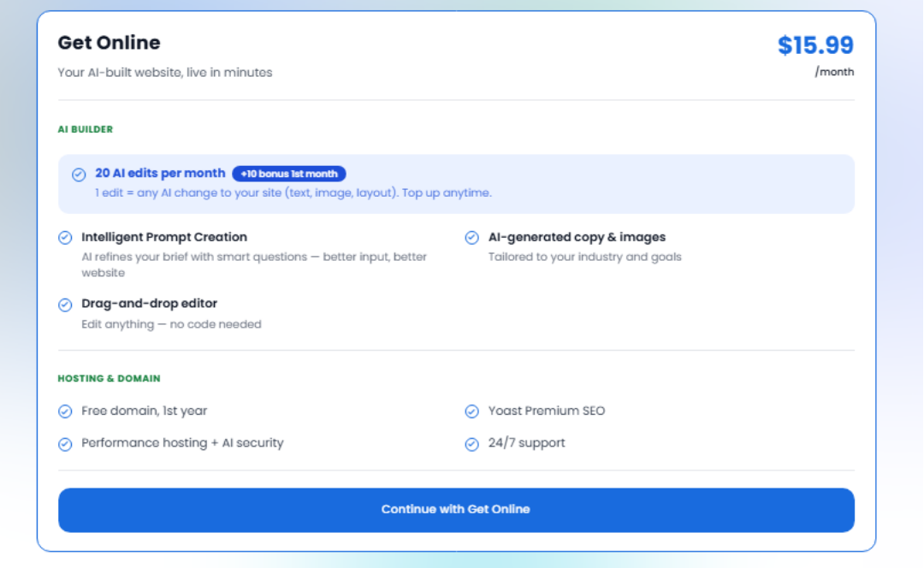Viewport: 924px width, 568px height.
Task: Click check icon beside Performance hosting + AI security
Action: pos(65,444)
